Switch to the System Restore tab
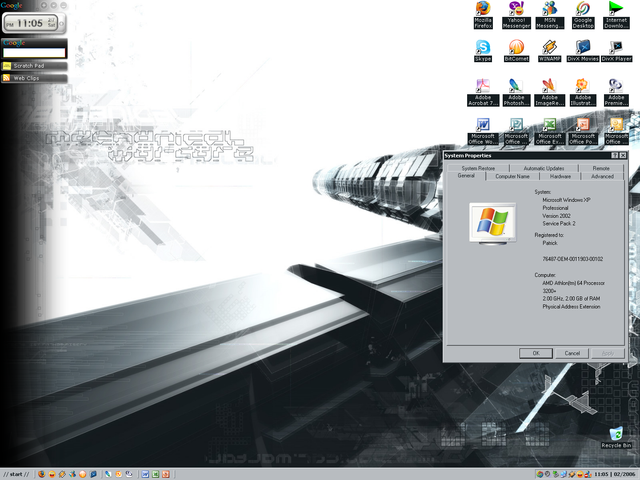The height and width of the screenshot is (480, 640). (x=478, y=168)
